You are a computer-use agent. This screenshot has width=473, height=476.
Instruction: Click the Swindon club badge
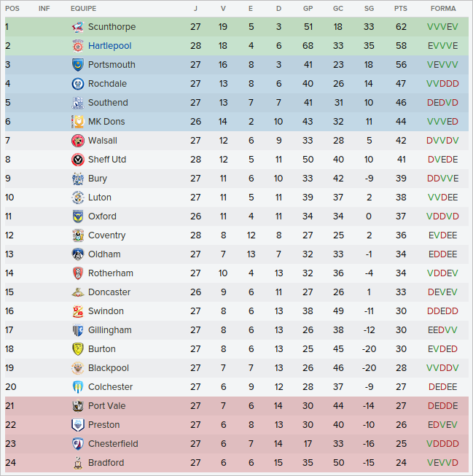click(77, 311)
